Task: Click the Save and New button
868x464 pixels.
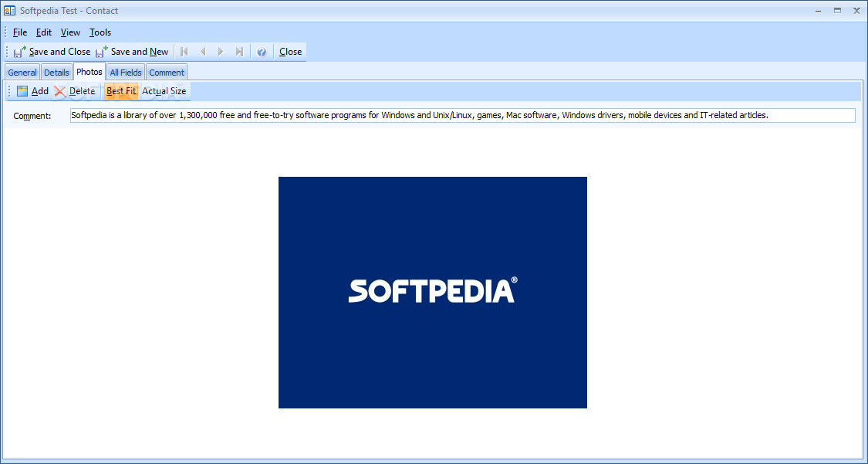Action: (x=132, y=52)
